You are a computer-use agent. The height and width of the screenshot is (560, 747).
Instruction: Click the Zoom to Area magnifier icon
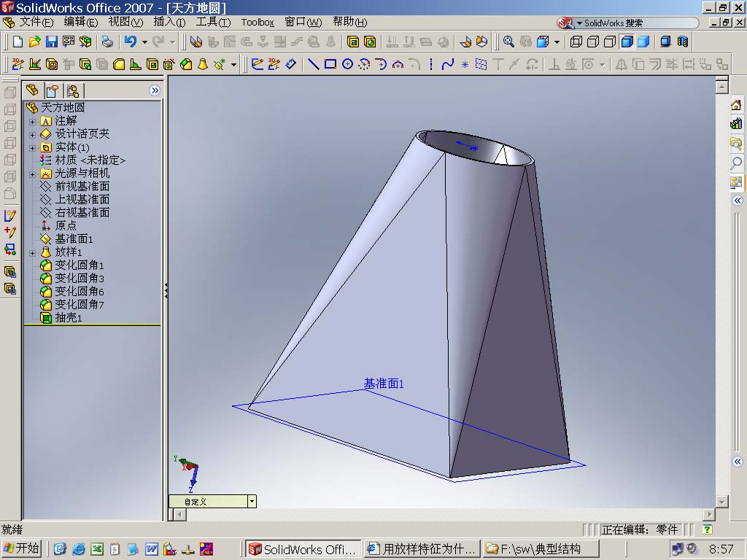pos(508,42)
